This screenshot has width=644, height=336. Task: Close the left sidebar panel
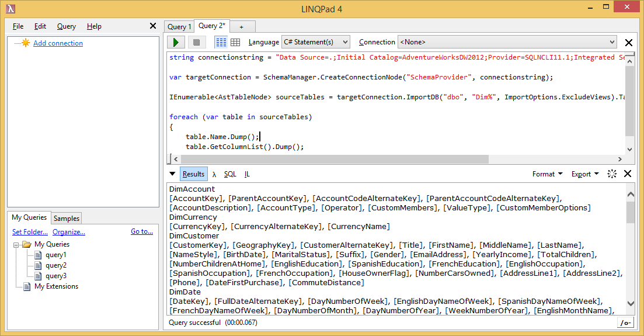tap(153, 26)
